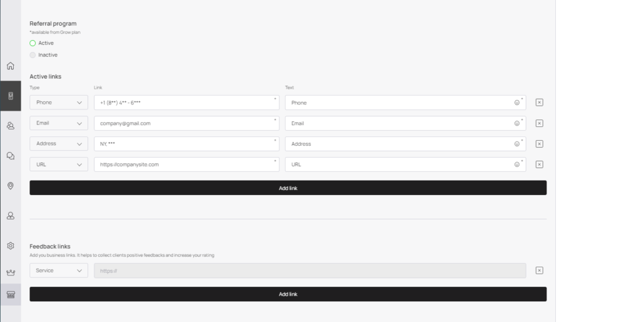Remove the Email link row
Image resolution: width=644 pixels, height=322 pixels.
[539, 123]
